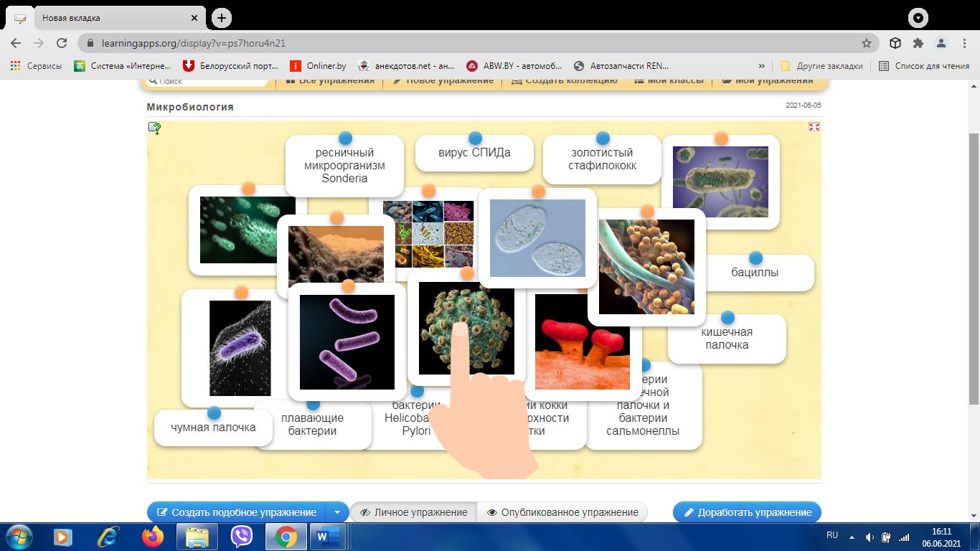Open Word from taskbar

[328, 537]
